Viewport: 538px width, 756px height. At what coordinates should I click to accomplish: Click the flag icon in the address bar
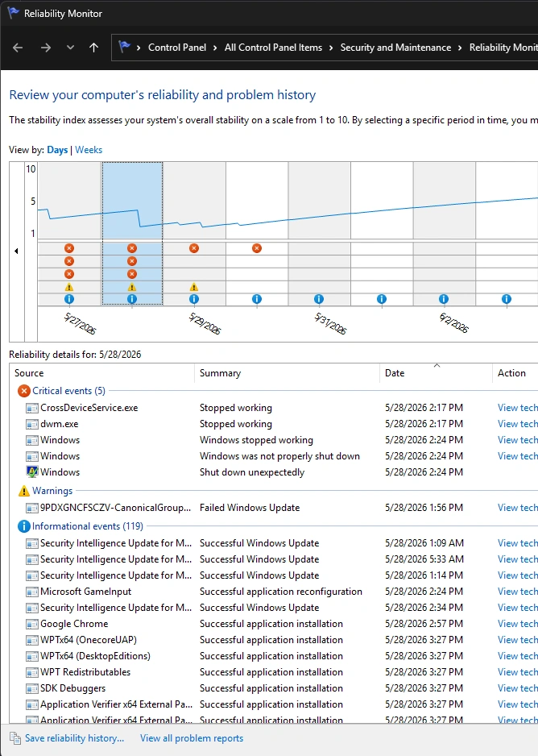tap(124, 47)
